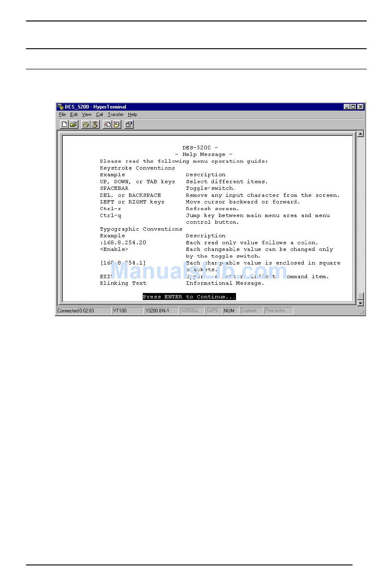This screenshot has height=586, width=392.
Task: Maximize the HyperTerminal window
Action: click(x=353, y=106)
